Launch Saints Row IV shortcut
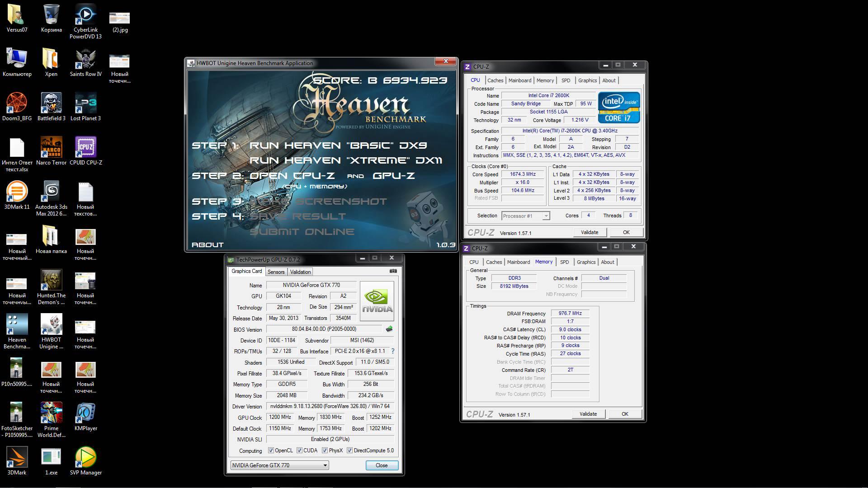The height and width of the screenshot is (488, 868). click(x=85, y=62)
